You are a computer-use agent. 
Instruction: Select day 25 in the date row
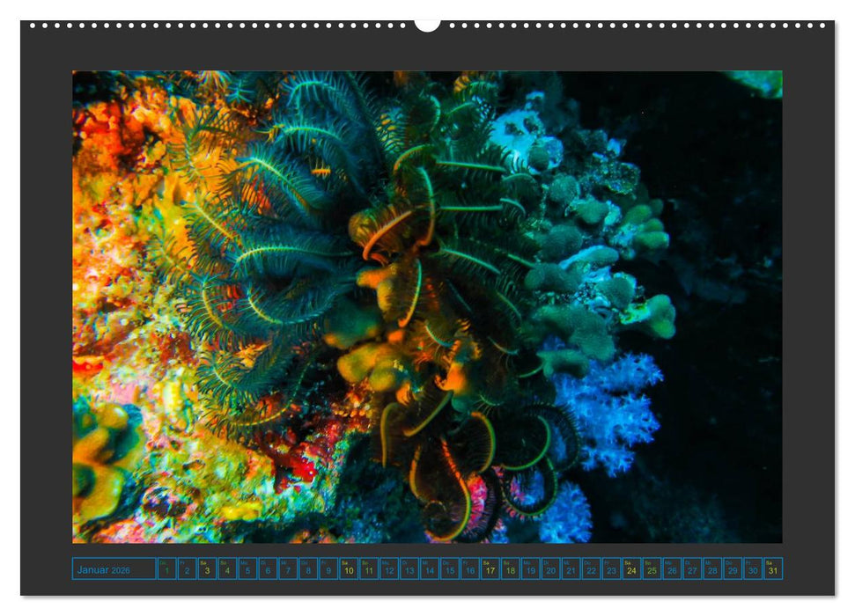(x=652, y=569)
